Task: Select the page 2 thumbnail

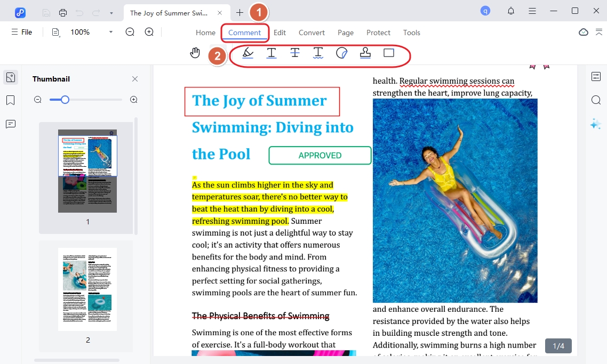Action: (x=87, y=289)
